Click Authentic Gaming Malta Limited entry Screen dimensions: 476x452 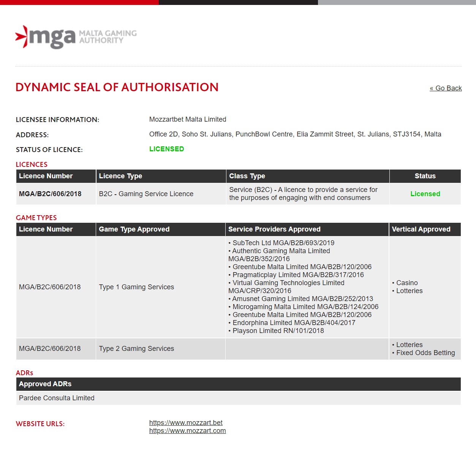(279, 255)
